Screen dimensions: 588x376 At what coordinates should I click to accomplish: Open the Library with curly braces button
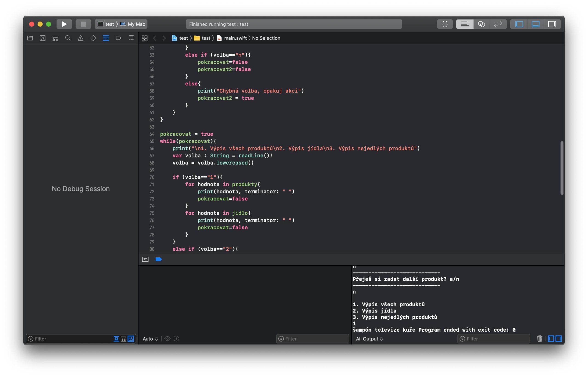(445, 24)
